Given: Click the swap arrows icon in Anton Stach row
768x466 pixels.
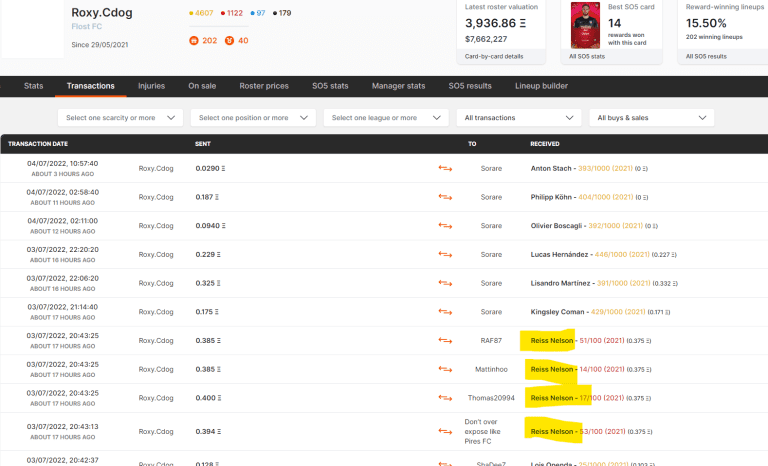Looking at the screenshot, I should (445, 169).
